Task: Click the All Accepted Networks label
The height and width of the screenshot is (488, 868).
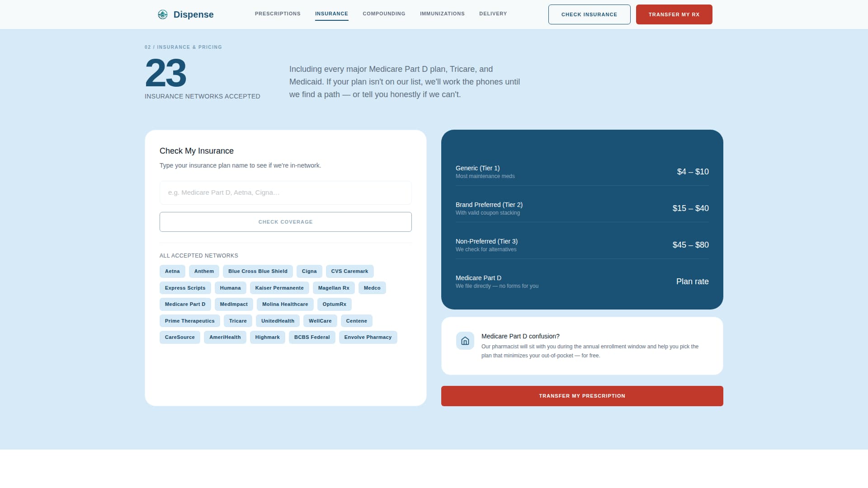Action: point(198,256)
